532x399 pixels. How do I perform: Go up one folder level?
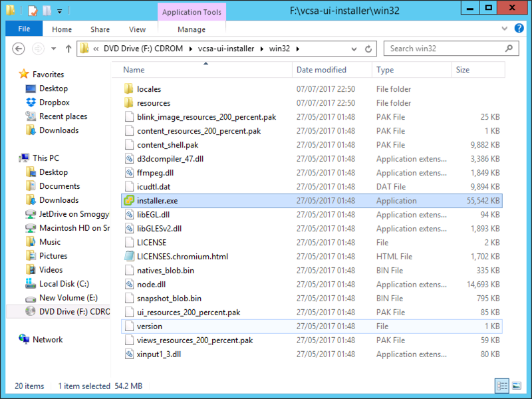click(x=68, y=49)
